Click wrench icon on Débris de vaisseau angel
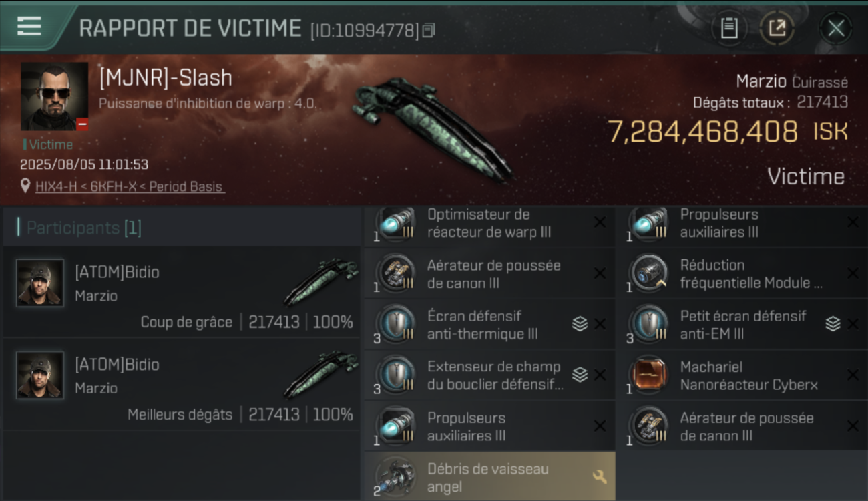 (x=599, y=476)
